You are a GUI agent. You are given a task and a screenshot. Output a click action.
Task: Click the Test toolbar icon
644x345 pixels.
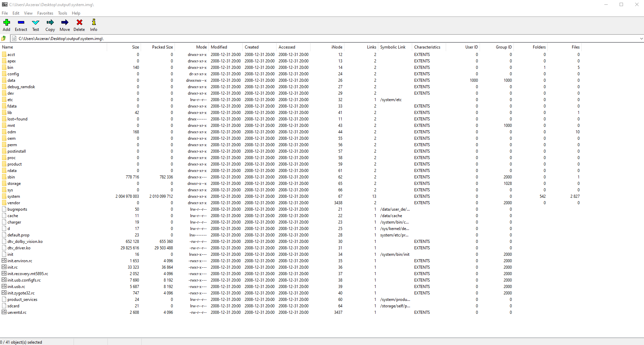(x=36, y=22)
